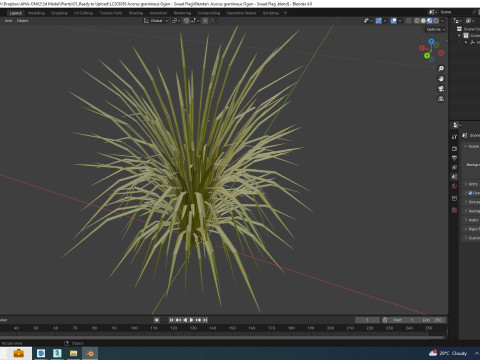The image size is (480, 360).
Task: Click the Scene Collection icon in the outliner
Action: 459,29
